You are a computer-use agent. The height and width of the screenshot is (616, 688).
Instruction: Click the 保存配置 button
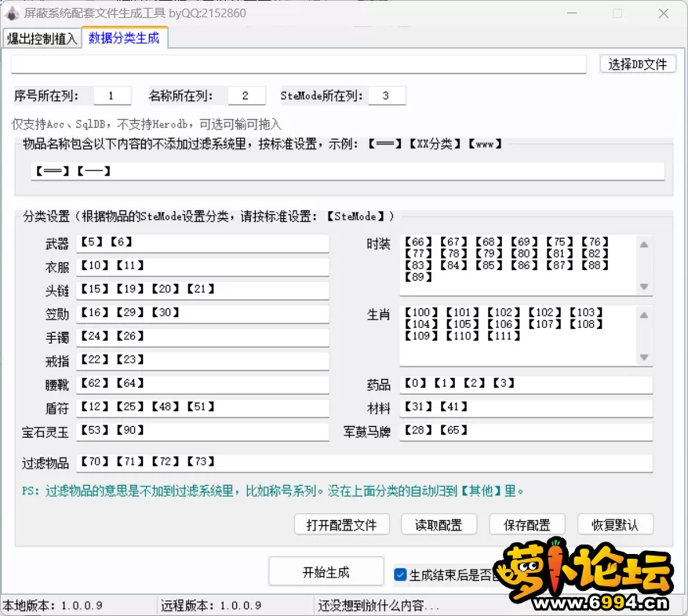[x=527, y=524]
